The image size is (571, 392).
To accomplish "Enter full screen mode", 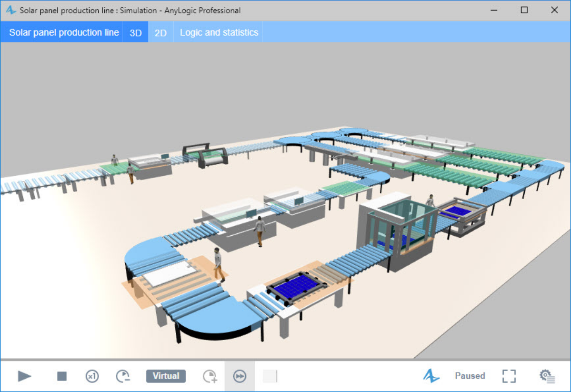I will (509, 376).
